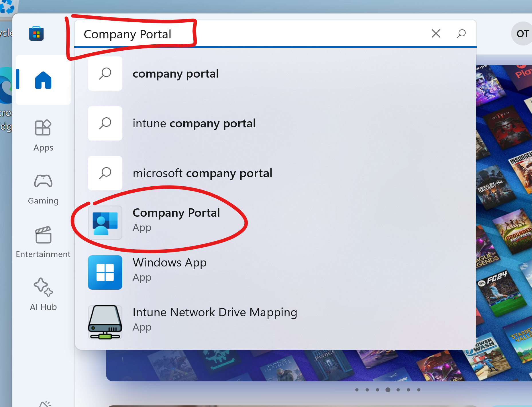
Task: Click the Company Portal app icon
Action: point(105,222)
